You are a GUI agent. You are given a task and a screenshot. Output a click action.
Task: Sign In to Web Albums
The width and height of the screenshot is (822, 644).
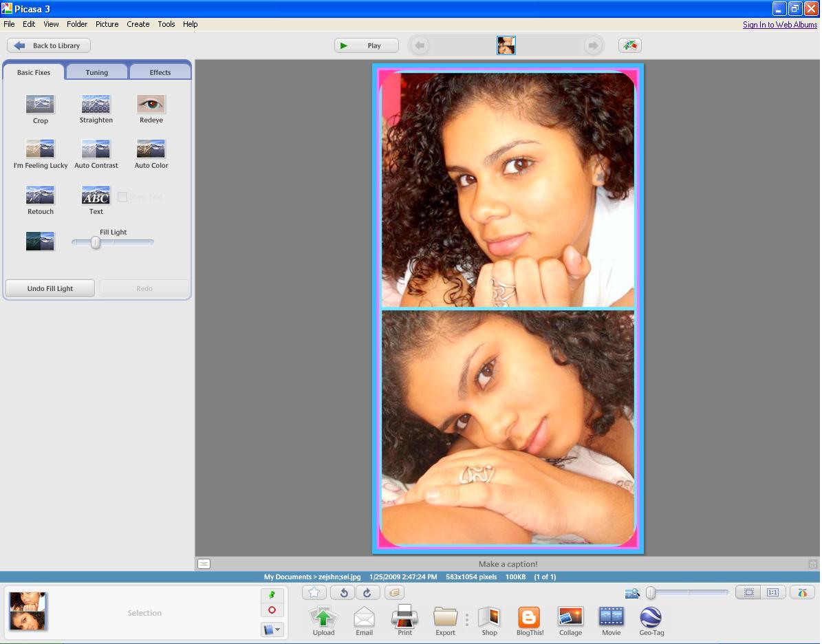click(x=779, y=25)
